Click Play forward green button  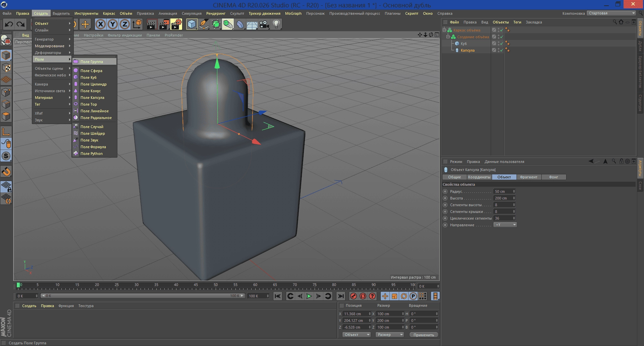[309, 296]
